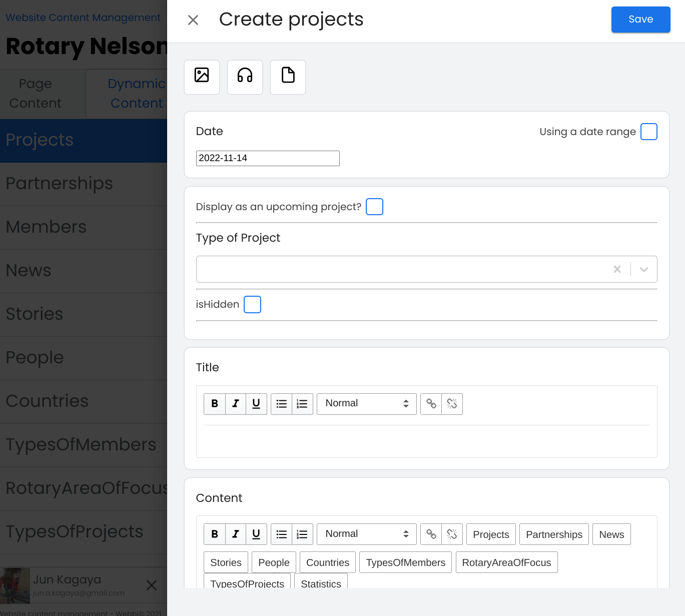
Task: Toggle italic in Title editor
Action: (236, 404)
